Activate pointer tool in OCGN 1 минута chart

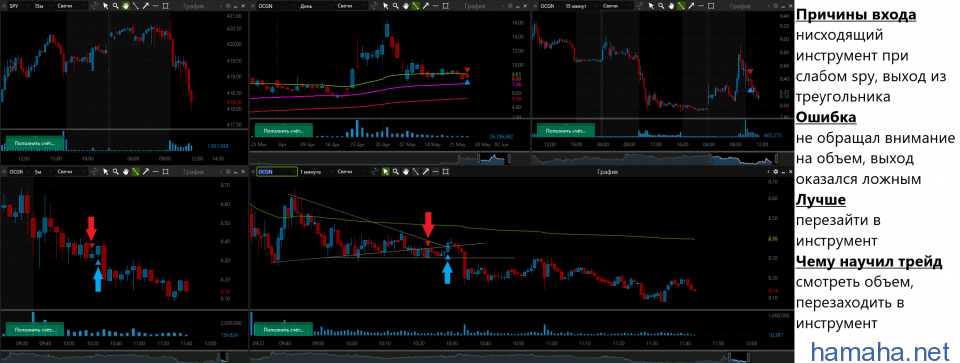[385, 171]
